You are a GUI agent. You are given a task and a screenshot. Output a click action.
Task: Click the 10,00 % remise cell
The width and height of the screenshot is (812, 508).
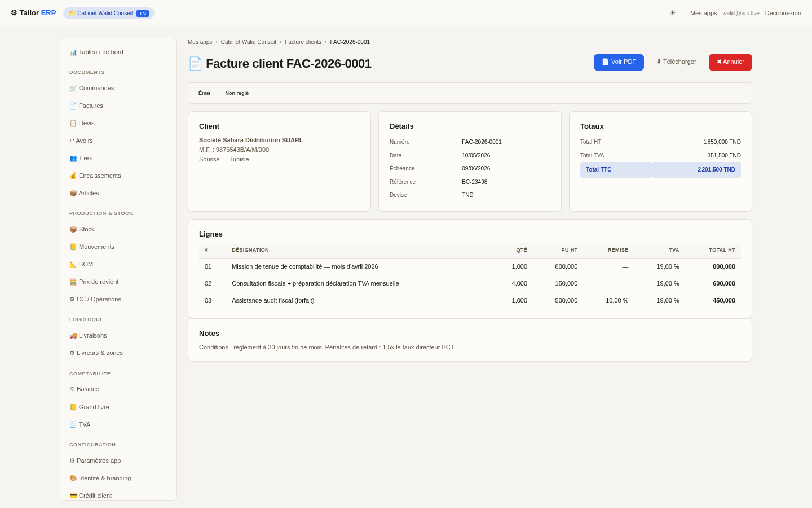[x=617, y=300]
